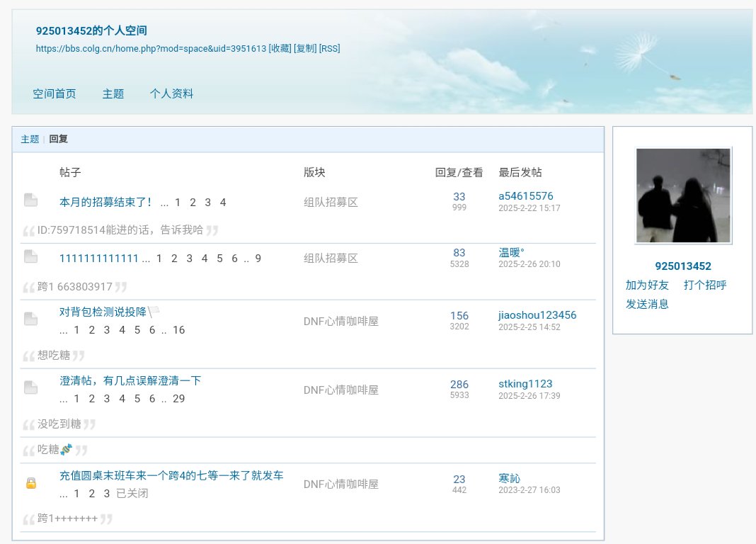Screen dimensions: 756x544
Task: Open reply quote 想吃糖
Action: click(54, 356)
